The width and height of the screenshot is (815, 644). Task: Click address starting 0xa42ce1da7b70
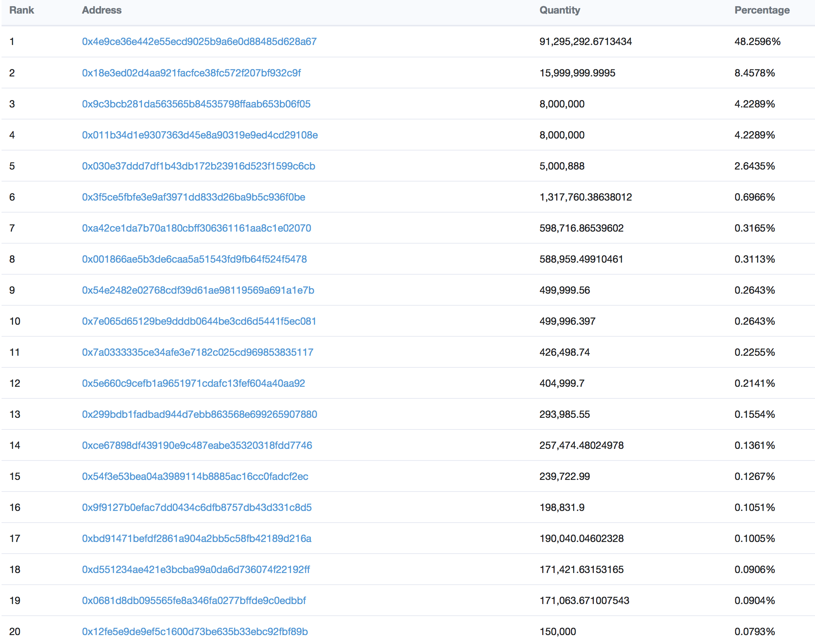[196, 228]
